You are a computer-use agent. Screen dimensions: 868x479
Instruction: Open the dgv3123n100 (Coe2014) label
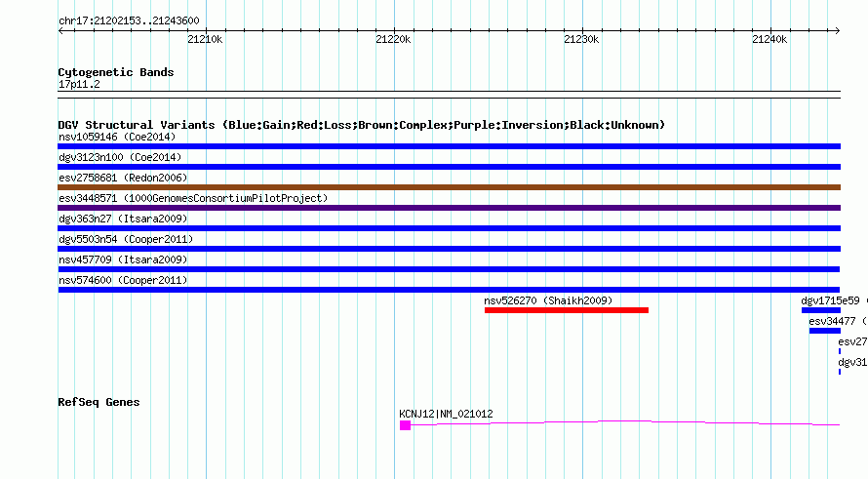click(x=120, y=157)
